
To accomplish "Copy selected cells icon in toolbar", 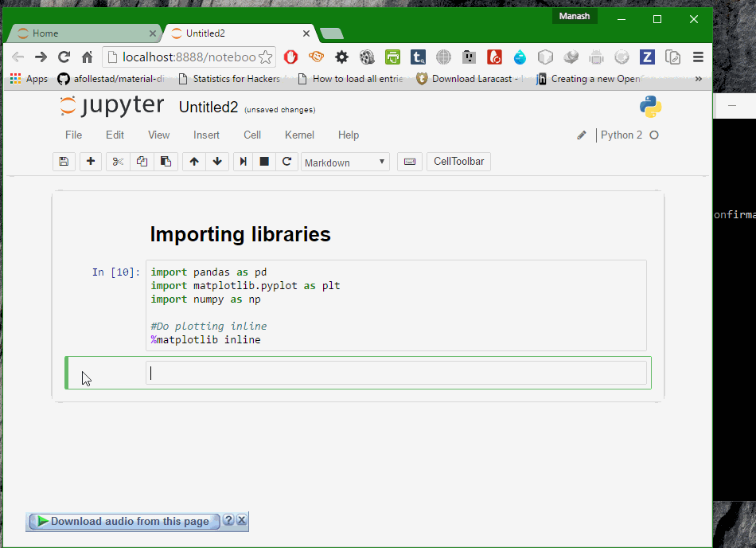I will 142,162.
